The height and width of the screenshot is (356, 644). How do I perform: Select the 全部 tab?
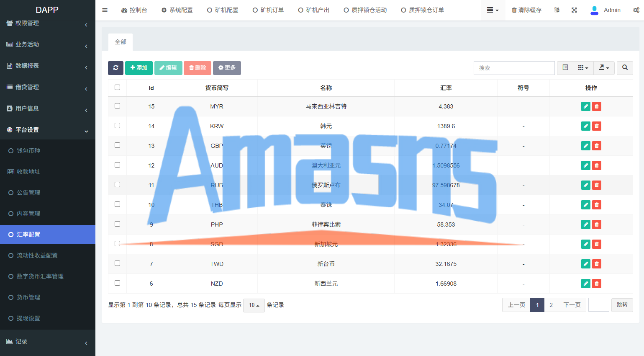pos(121,42)
